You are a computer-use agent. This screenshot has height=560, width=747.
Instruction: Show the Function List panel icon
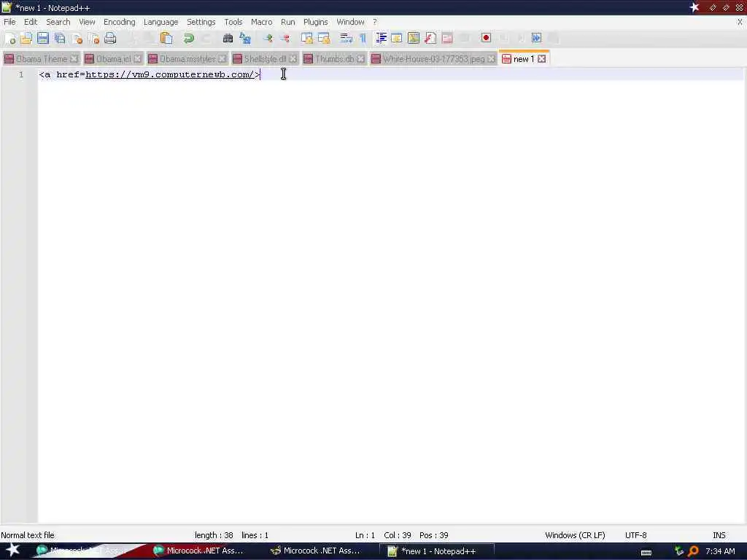tap(430, 38)
